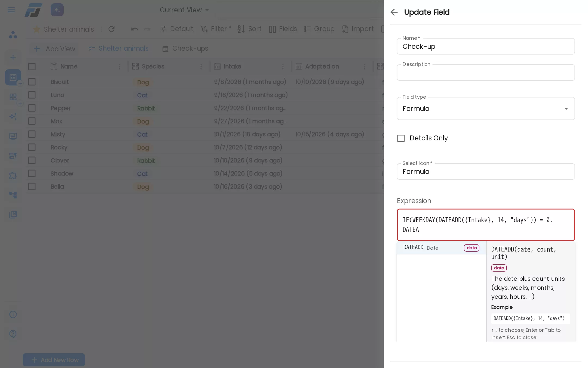Click the Add View button
588x368 pixels.
click(54, 49)
